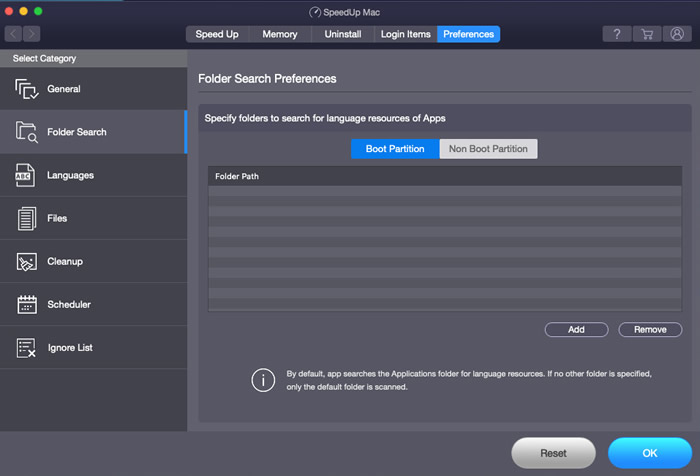This screenshot has height=476, width=700.
Task: Click the 'By default, app searches' note
Action: click(469, 380)
